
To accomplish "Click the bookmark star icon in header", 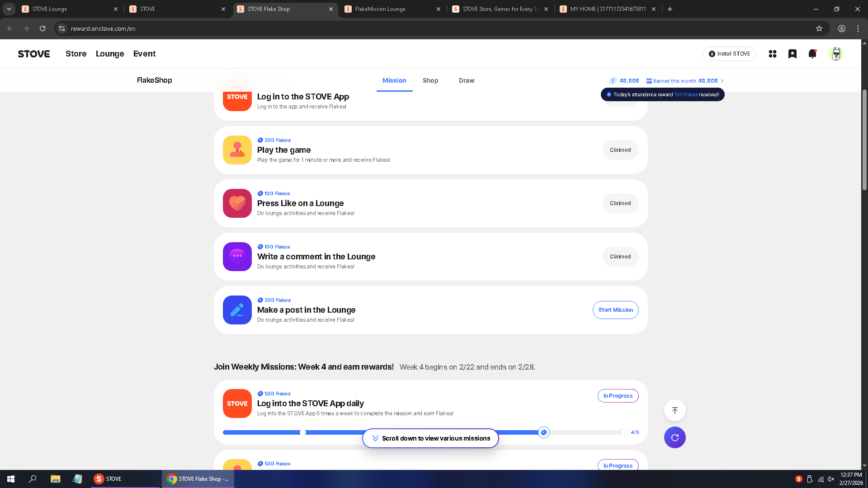I will 792,54.
